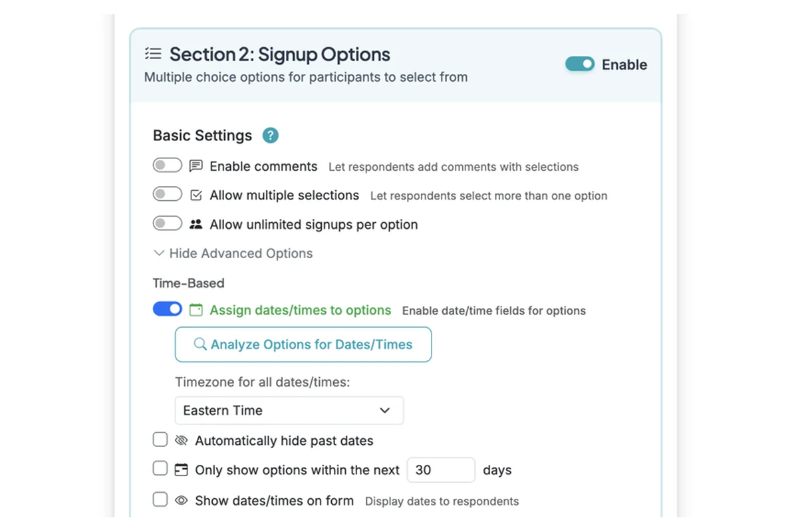798x532 pixels.
Task: Click the comment bubble icon beside Enable comments
Action: tap(196, 166)
